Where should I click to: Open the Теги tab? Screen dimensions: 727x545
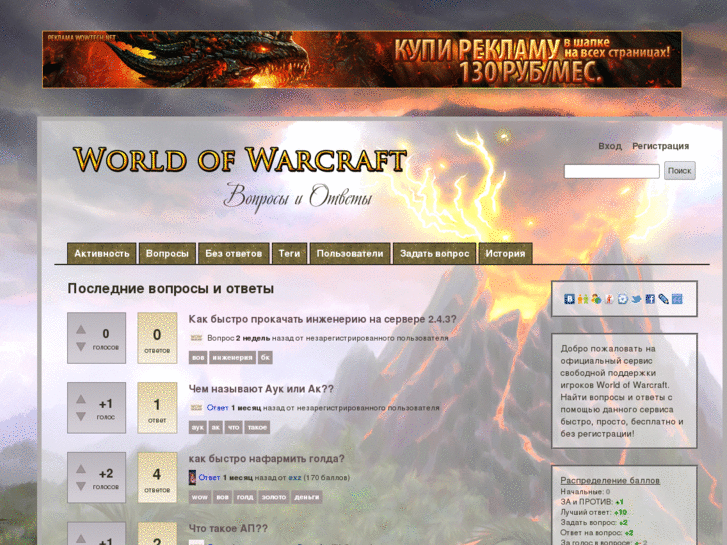289,253
